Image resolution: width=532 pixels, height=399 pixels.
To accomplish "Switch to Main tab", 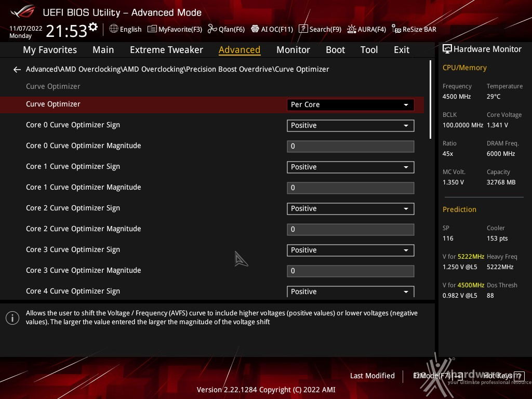I will (103, 50).
